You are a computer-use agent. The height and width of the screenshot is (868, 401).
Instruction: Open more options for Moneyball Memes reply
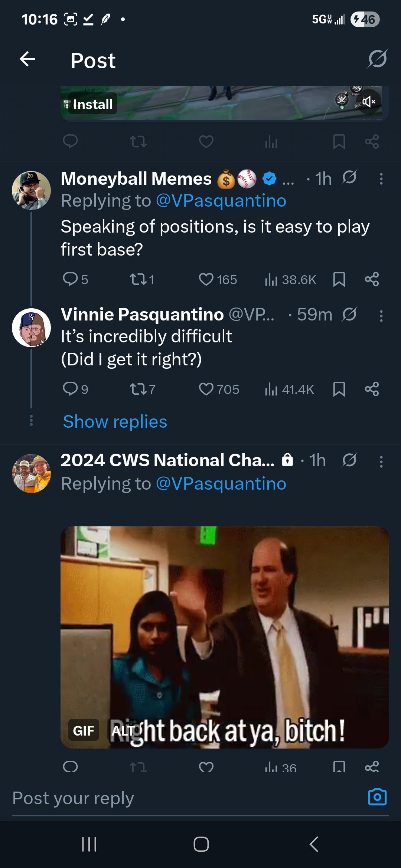tap(381, 179)
